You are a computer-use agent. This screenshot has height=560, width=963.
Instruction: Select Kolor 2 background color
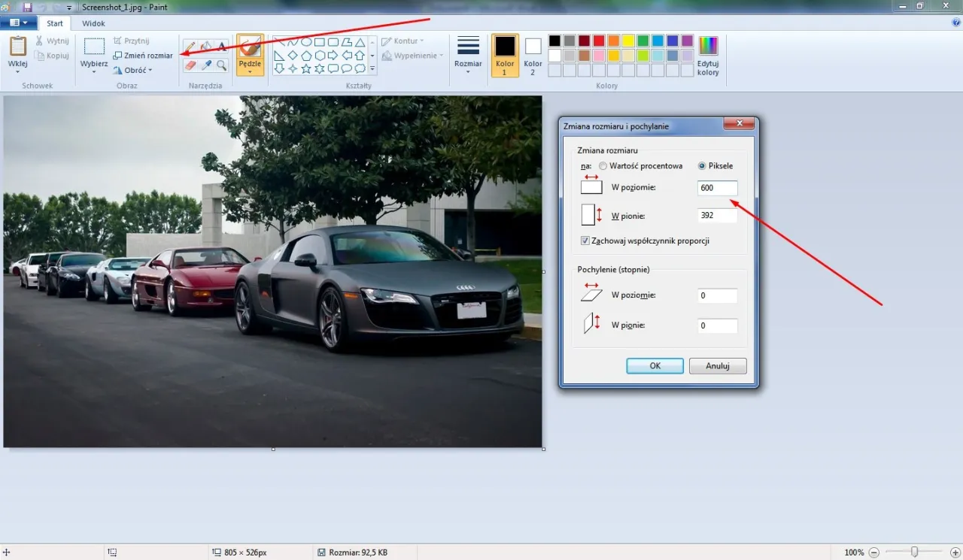[533, 56]
